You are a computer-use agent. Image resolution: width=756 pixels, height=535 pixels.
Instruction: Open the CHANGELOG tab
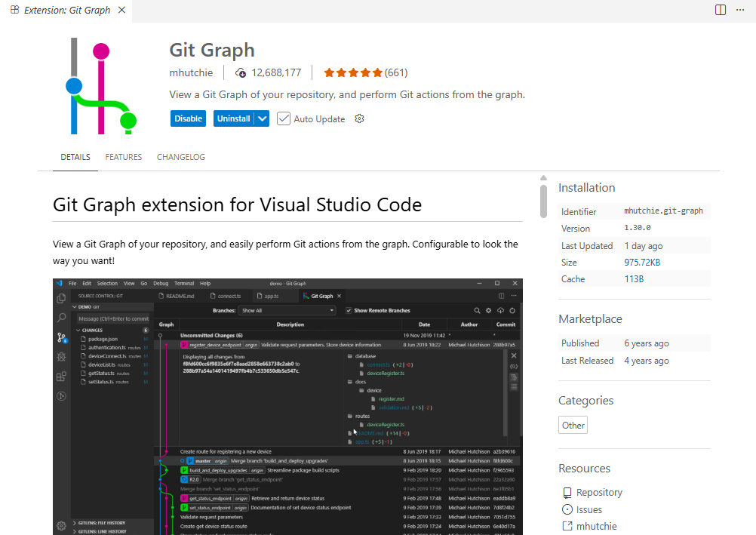pyautogui.click(x=181, y=157)
